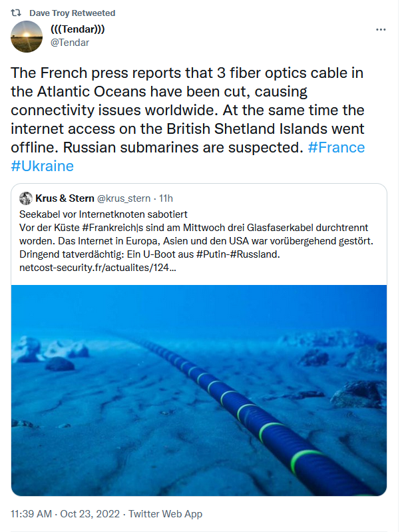Enlarge the undersea cable photo
406x532 pixels.
[199, 390]
